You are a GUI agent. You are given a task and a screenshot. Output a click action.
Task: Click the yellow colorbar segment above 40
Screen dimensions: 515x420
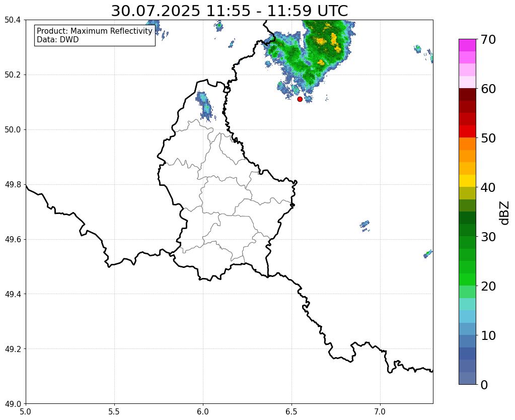click(467, 181)
